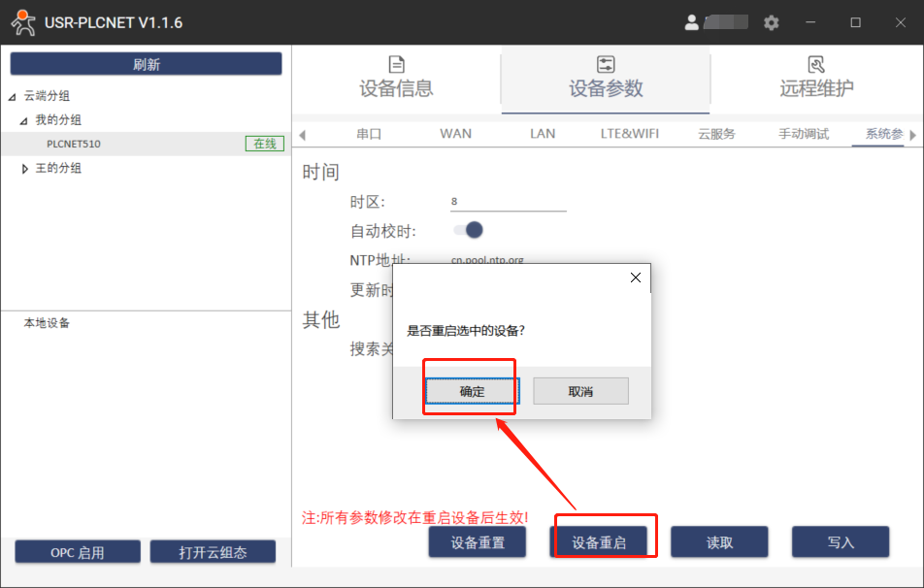The height and width of the screenshot is (588, 924).
Task: Click the 远程维护 maintenance icon
Action: pos(816,65)
